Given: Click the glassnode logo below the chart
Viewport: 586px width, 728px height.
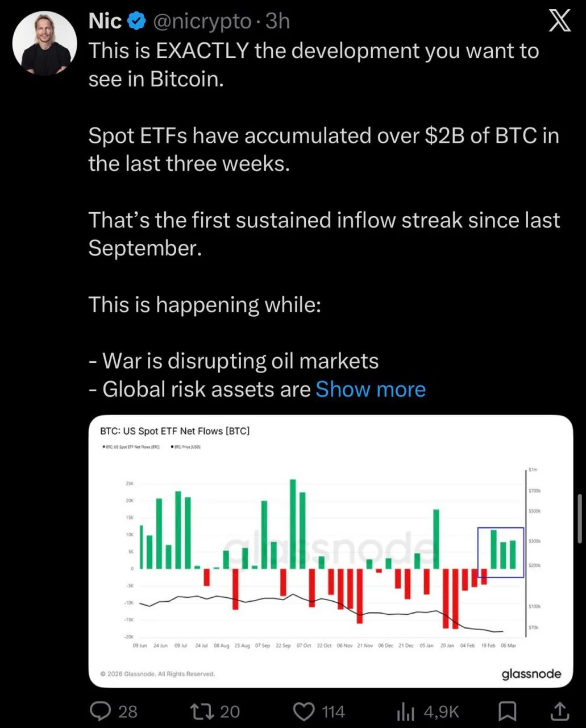Looking at the screenshot, I should [x=531, y=674].
